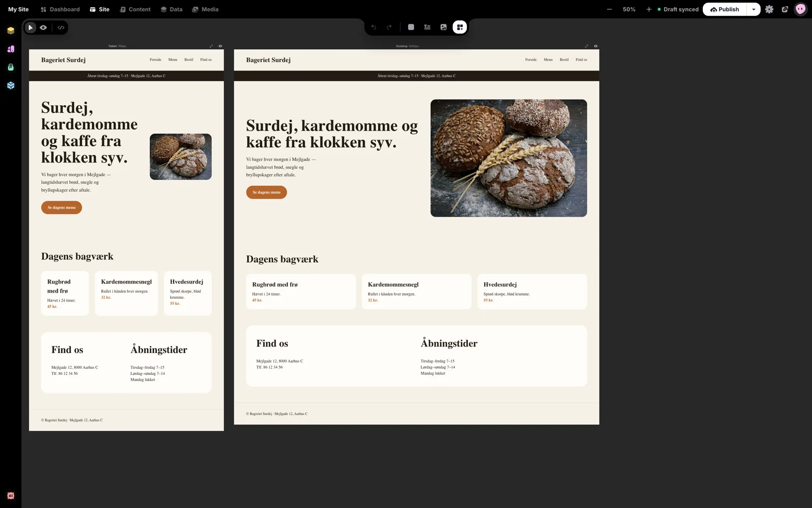The width and height of the screenshot is (812, 508).
Task: Open the settings gear icon
Action: [769, 9]
